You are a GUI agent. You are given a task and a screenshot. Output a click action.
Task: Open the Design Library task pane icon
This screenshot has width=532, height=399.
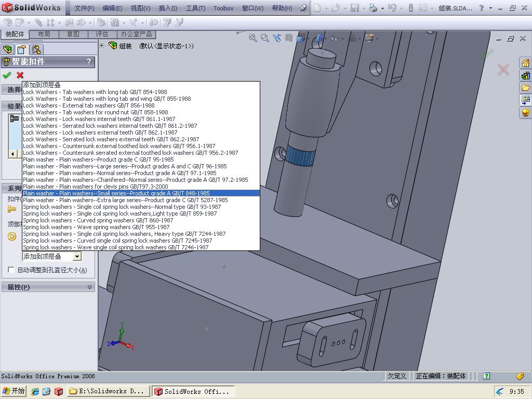click(525, 75)
